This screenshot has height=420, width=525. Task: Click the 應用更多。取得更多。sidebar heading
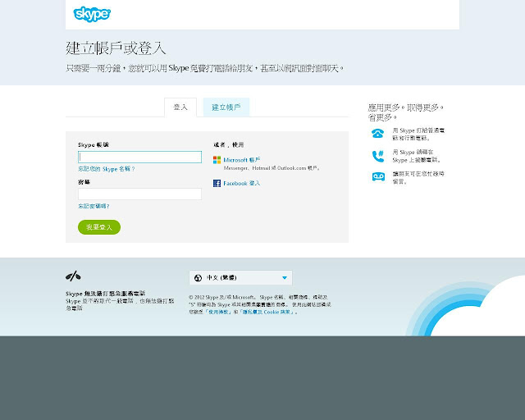406,112
